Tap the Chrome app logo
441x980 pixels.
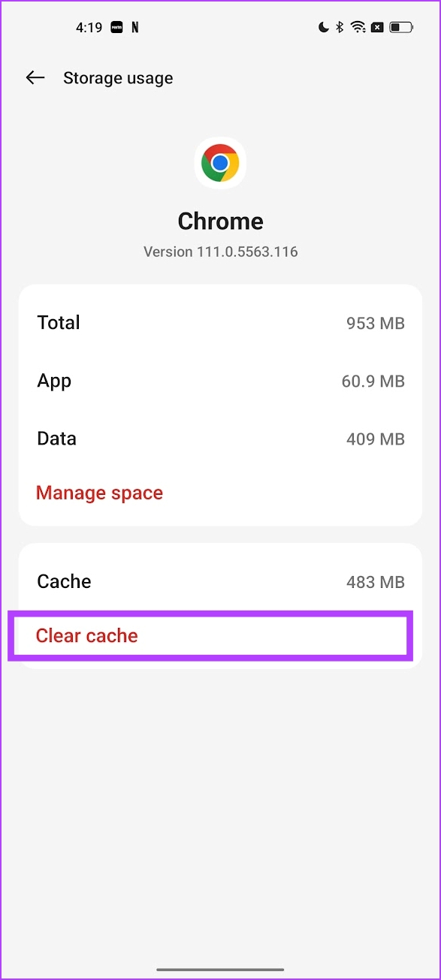(x=220, y=162)
